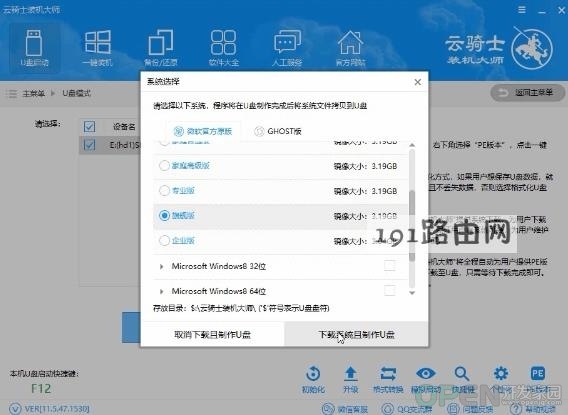Screen dimensions: 568x415
Task: Click the system list scroll-up arrow
Action: [x=412, y=145]
